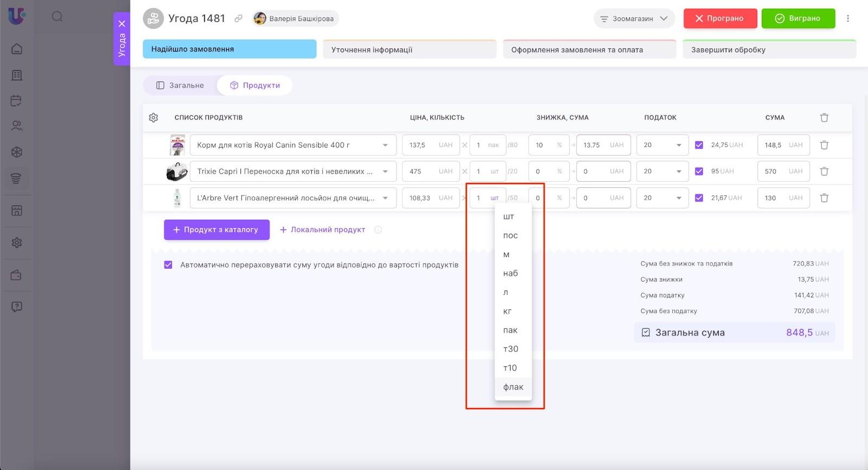
Task: Click the info icon beside Локальний продукт
Action: [x=378, y=230]
